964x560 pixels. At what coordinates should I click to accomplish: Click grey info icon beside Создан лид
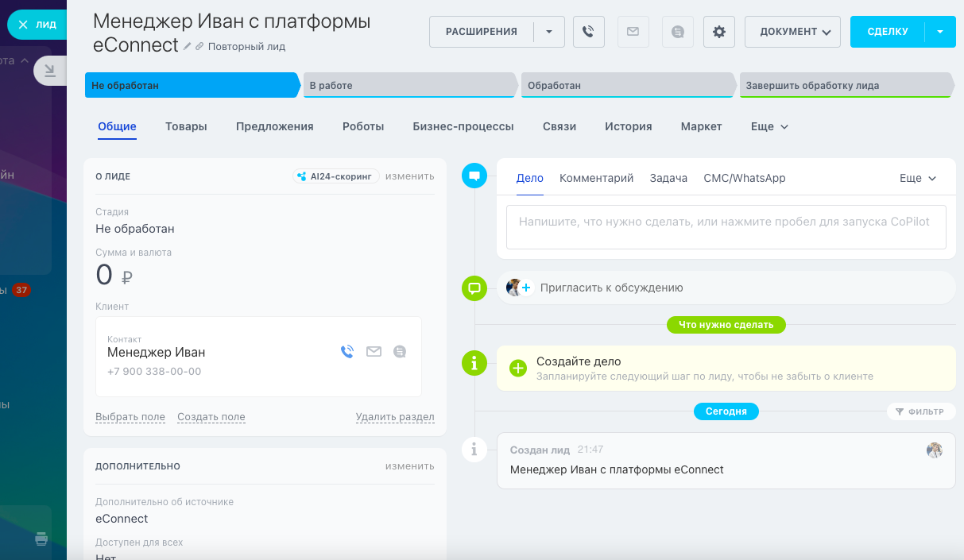[474, 450]
